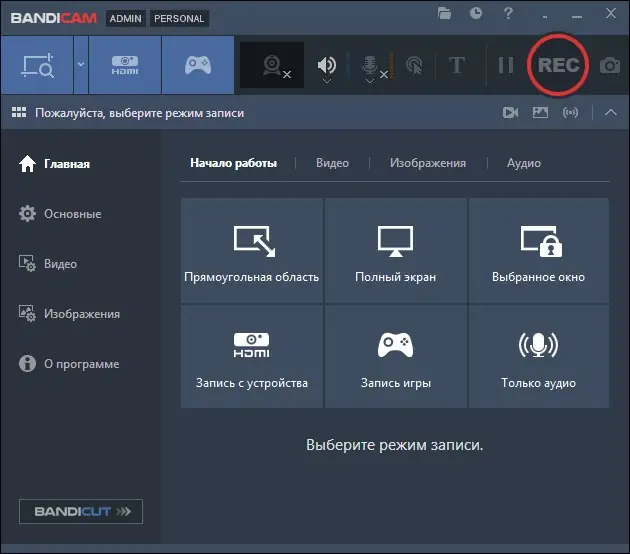Choose the Выбранное окно recording tile
This screenshot has width=630, height=554.
539,250
